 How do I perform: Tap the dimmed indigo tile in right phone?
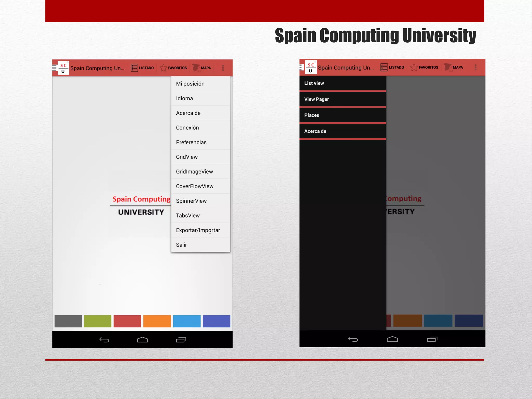point(469,321)
